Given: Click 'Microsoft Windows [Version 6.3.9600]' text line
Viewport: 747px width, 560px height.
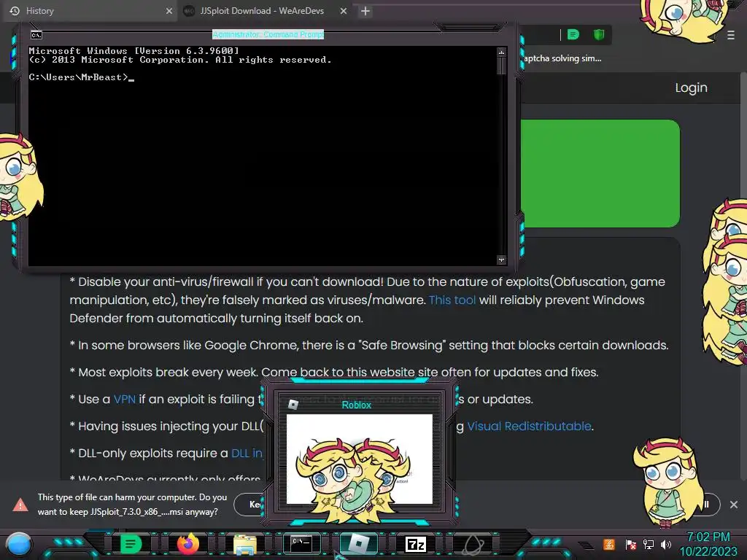Looking at the screenshot, I should coord(134,50).
